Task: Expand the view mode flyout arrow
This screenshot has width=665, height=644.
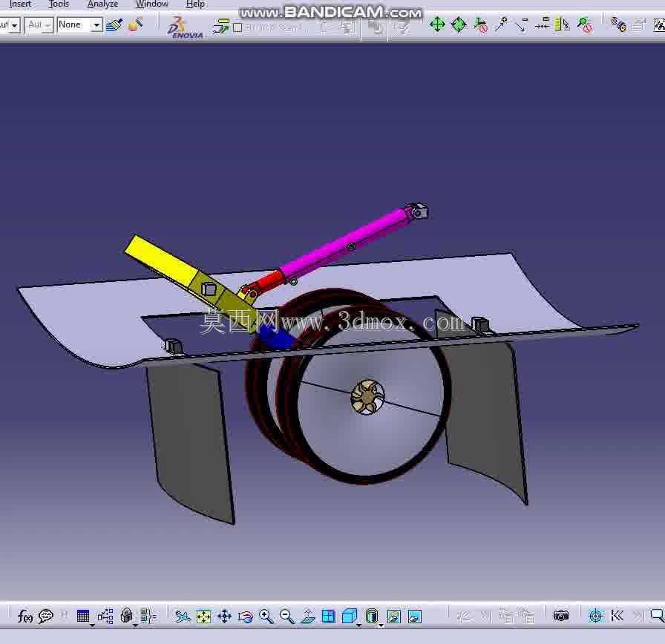Action: click(x=381, y=625)
